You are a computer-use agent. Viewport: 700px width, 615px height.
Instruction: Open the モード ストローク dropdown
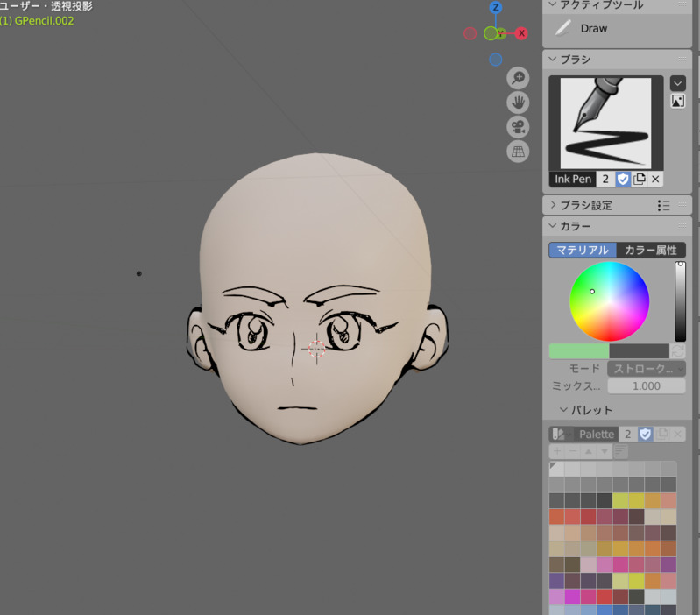point(646,369)
